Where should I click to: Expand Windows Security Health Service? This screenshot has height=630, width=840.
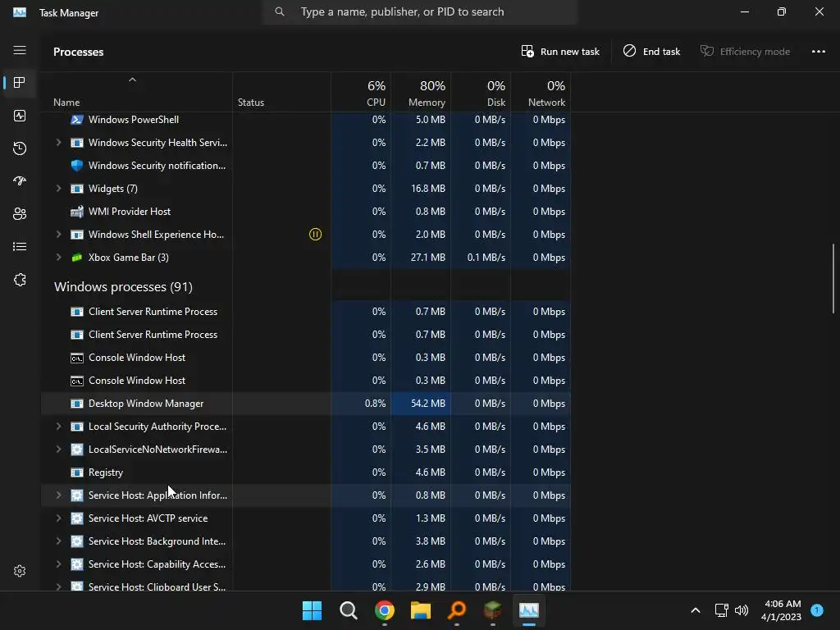tap(58, 143)
